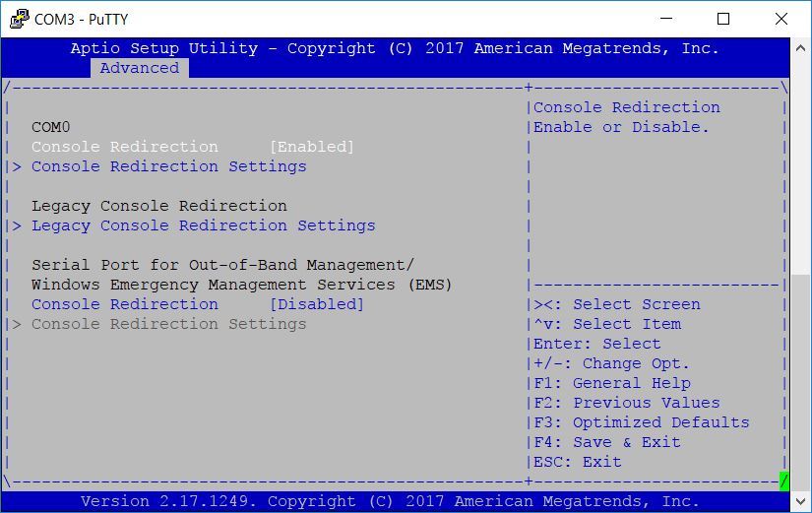Click the arrow before Legacy Console Redirection Settings

17,225
